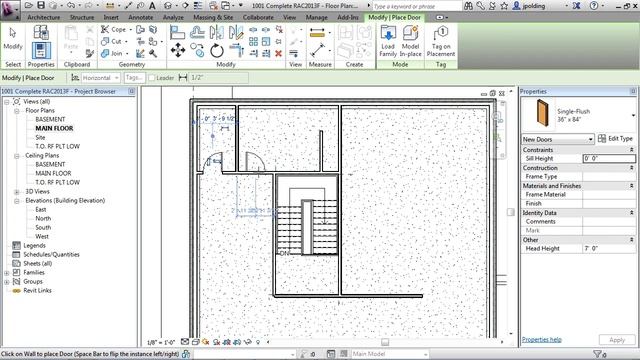The height and width of the screenshot is (360, 640).
Task: Click the Save icon in quick access toolbar
Action: click(41, 6)
